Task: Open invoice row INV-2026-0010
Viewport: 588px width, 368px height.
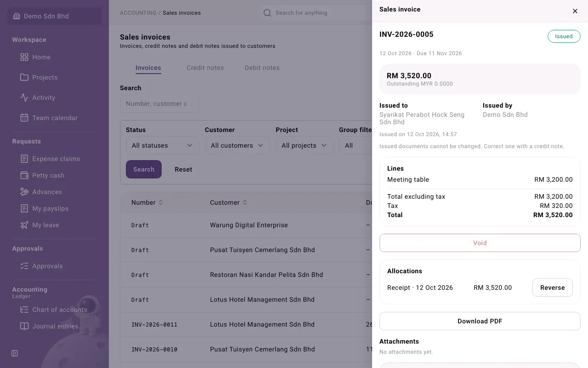Action: (246, 349)
